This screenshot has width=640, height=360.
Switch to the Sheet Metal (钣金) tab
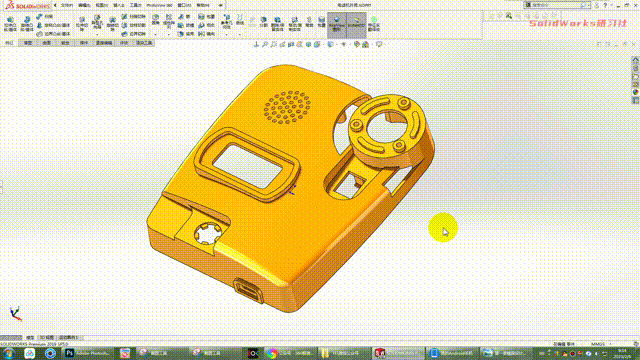pyautogui.click(x=65, y=42)
